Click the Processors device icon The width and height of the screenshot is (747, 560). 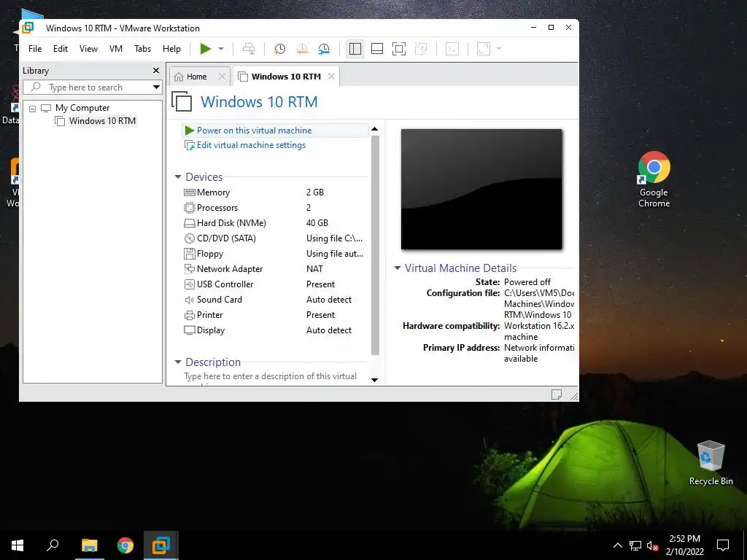click(x=190, y=208)
